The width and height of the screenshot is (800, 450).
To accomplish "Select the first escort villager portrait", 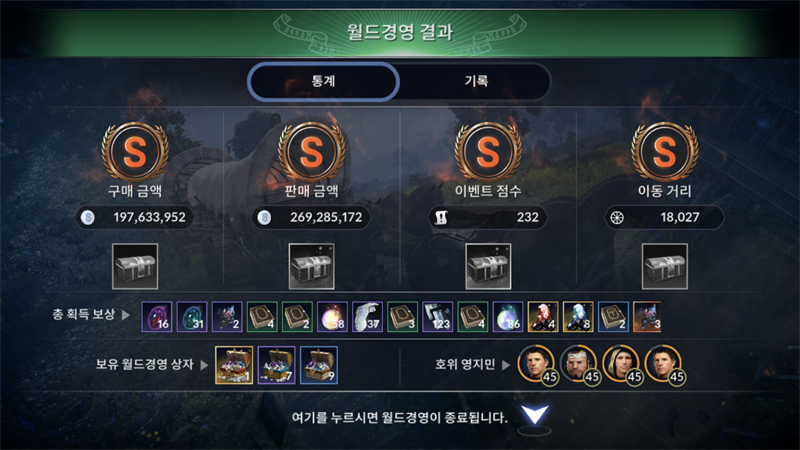I will [537, 364].
